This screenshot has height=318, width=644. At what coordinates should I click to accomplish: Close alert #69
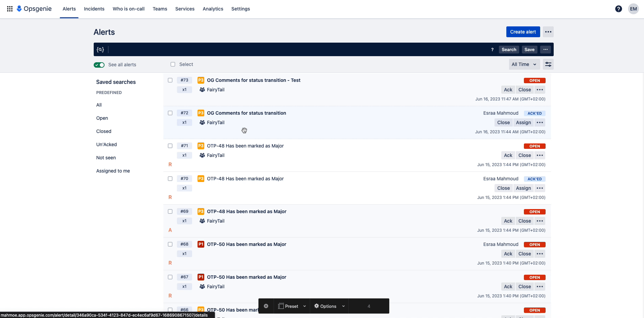tap(525, 221)
